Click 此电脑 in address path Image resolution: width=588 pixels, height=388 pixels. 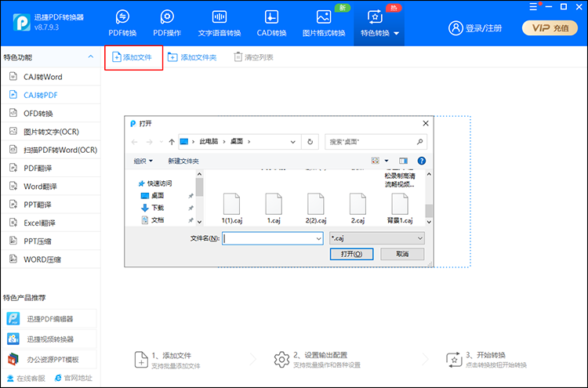point(209,141)
